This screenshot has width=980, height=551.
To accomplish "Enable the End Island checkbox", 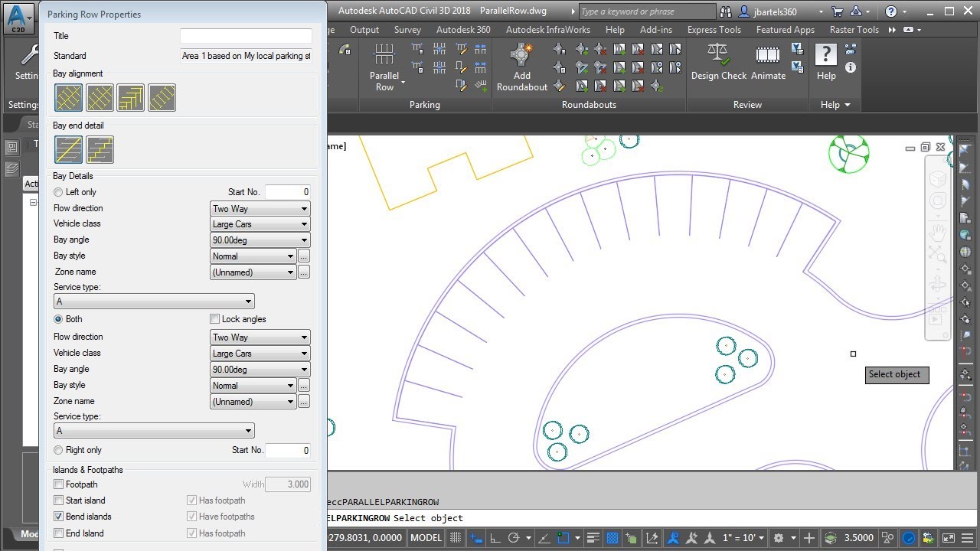I will click(59, 533).
